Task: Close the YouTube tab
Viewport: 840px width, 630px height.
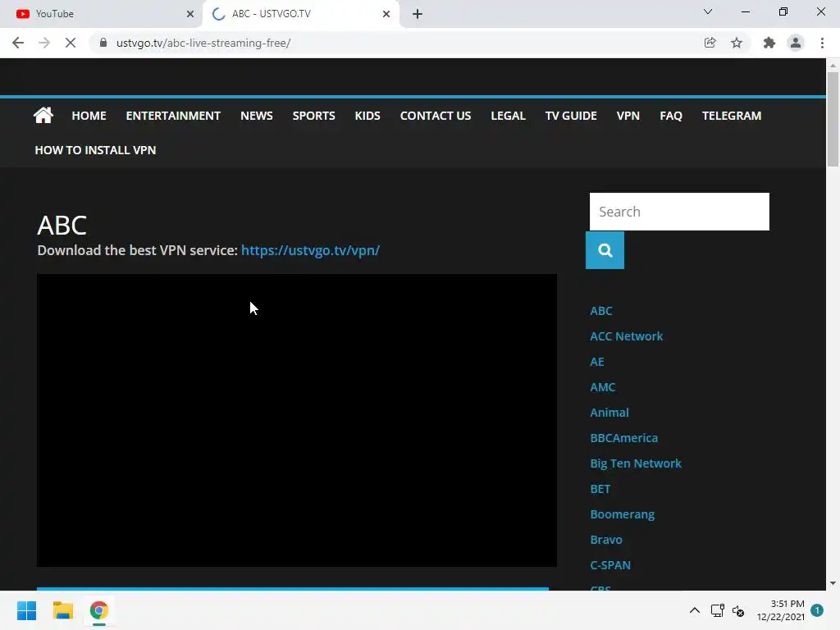Action: (190, 14)
